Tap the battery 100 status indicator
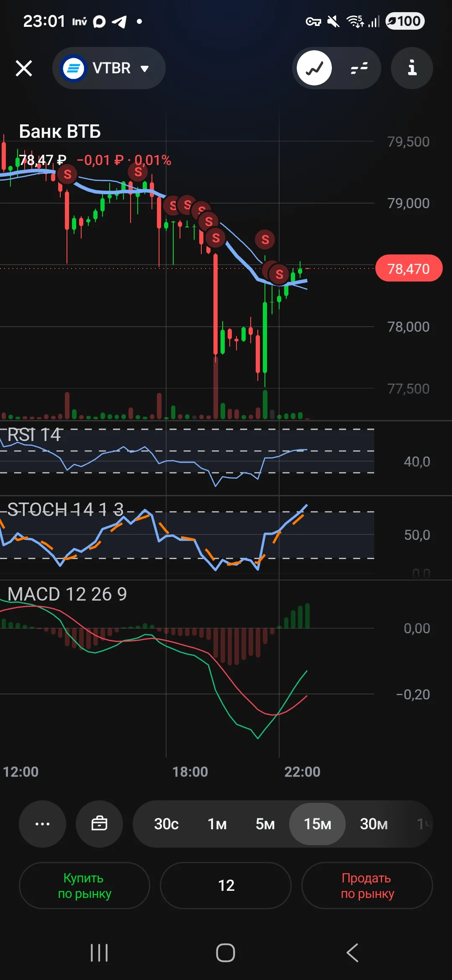The image size is (452, 980). [x=405, y=21]
